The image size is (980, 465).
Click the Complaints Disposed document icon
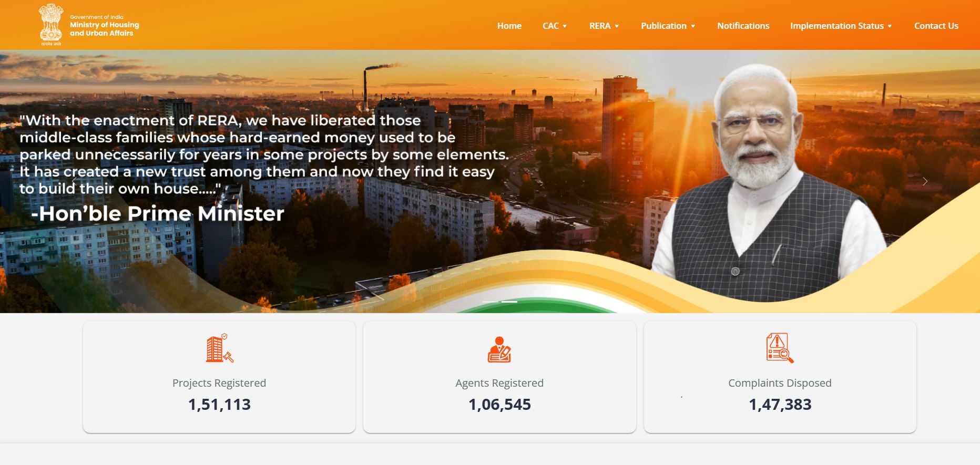(x=780, y=348)
